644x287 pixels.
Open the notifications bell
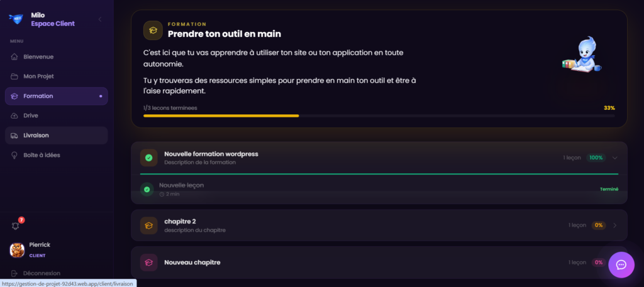16,225
